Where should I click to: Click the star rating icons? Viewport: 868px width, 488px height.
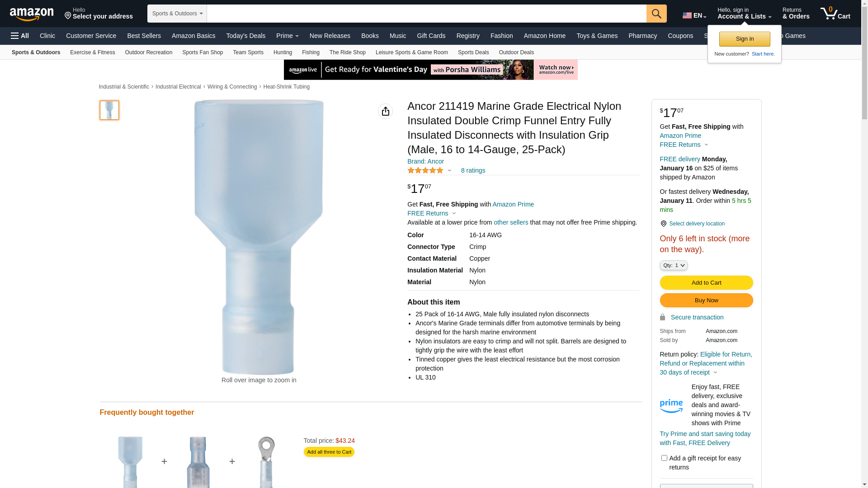click(x=425, y=170)
